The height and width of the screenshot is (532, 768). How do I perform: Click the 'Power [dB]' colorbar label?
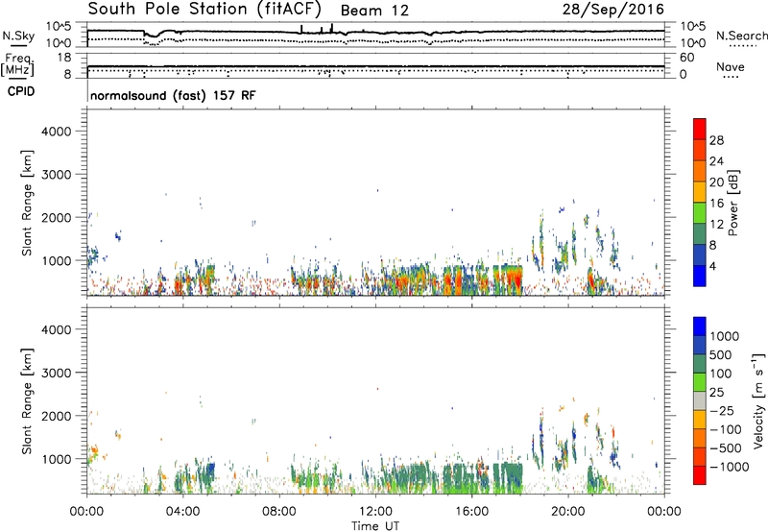(x=733, y=203)
